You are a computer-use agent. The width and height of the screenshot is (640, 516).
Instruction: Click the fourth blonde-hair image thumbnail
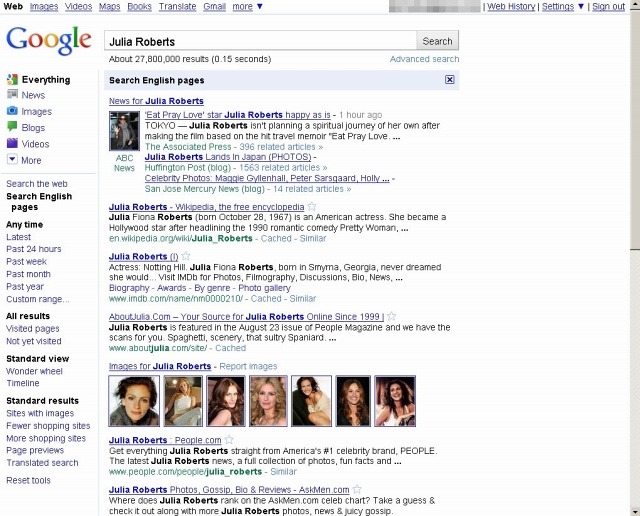[268, 401]
